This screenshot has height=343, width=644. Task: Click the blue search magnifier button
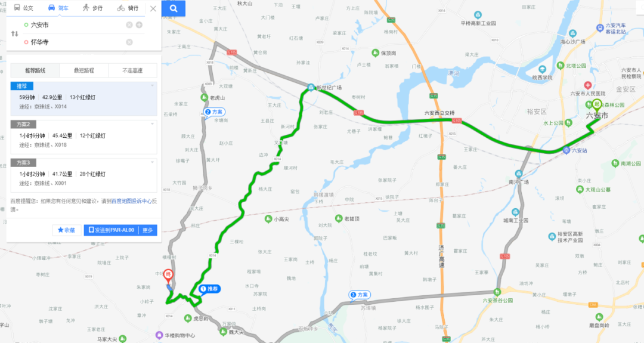174,8
